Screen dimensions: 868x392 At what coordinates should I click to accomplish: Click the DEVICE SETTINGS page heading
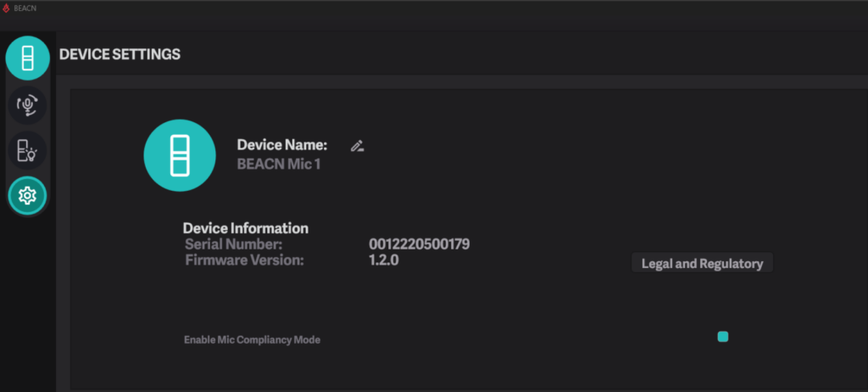pos(120,54)
